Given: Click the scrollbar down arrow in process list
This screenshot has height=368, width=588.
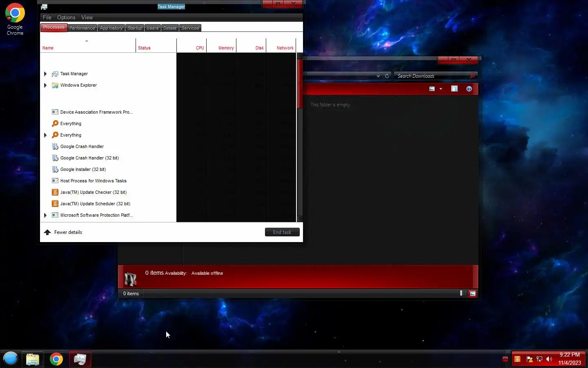Looking at the screenshot, I should [300, 219].
